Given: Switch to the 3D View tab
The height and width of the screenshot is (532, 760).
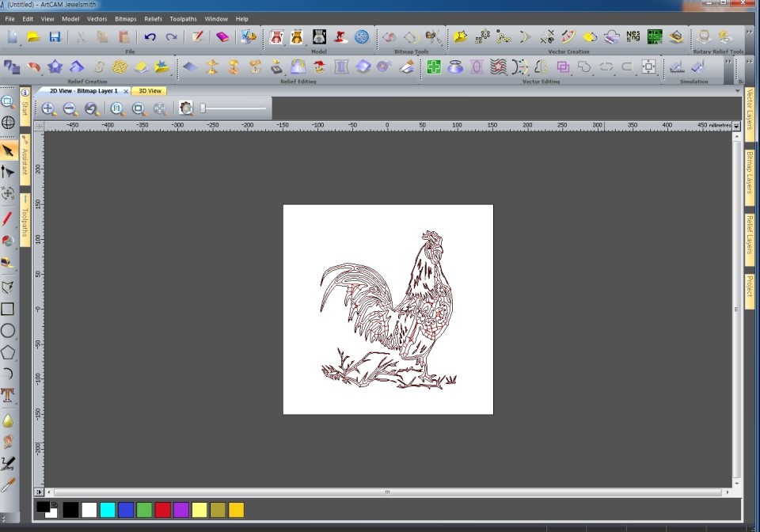Looking at the screenshot, I should tap(150, 90).
